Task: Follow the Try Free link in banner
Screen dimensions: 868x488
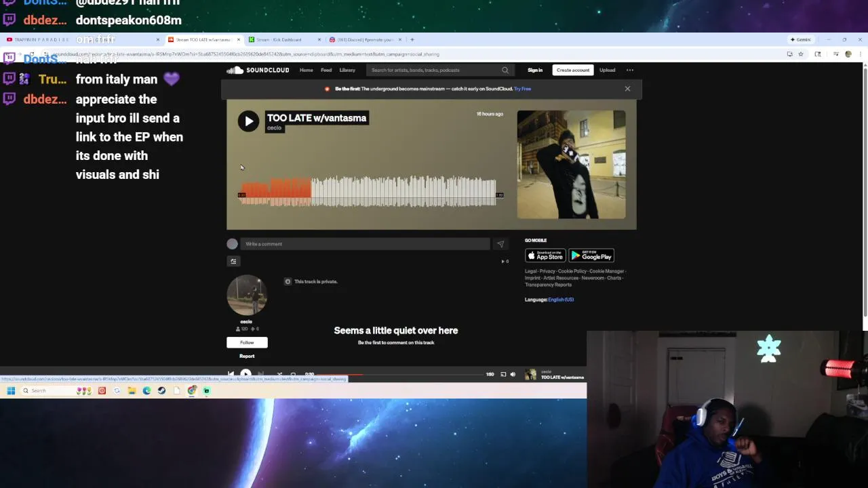Action: 522,89
